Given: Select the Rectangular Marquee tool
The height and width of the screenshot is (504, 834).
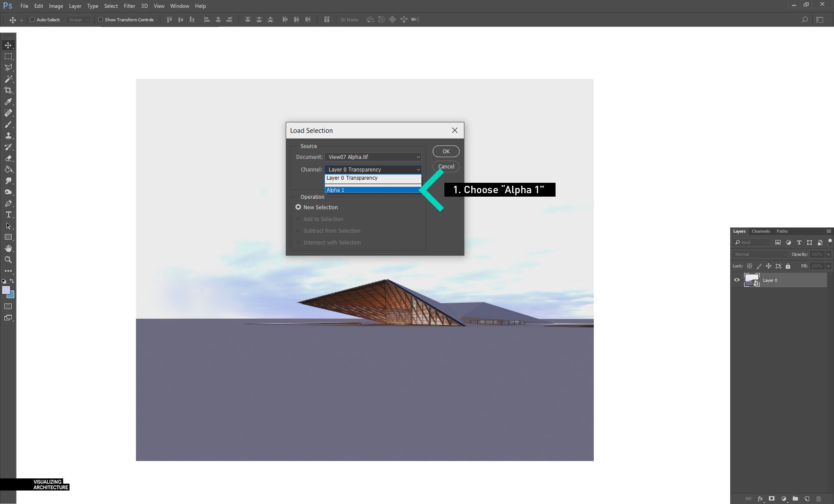Looking at the screenshot, I should pyautogui.click(x=8, y=56).
